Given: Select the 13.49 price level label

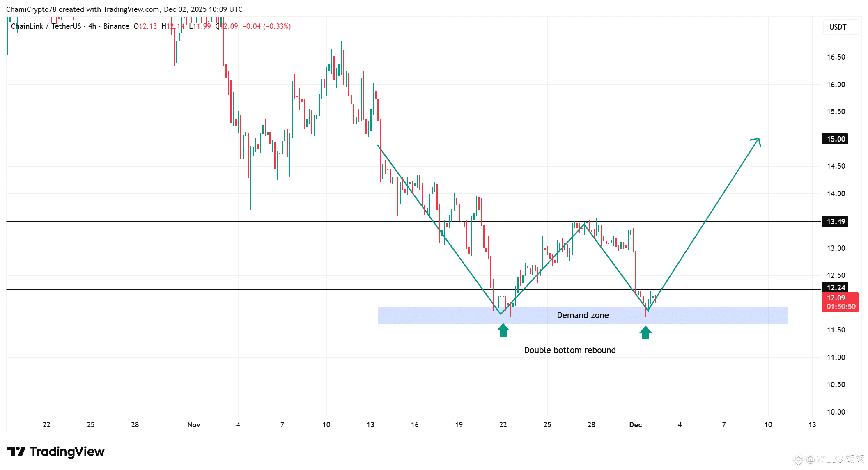Looking at the screenshot, I should pyautogui.click(x=835, y=222).
